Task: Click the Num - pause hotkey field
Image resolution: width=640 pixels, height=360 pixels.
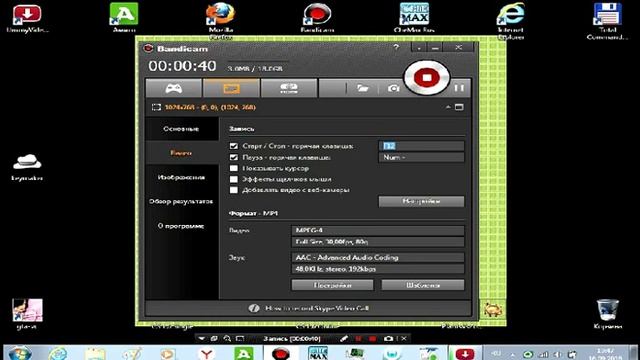Action: coord(421,157)
